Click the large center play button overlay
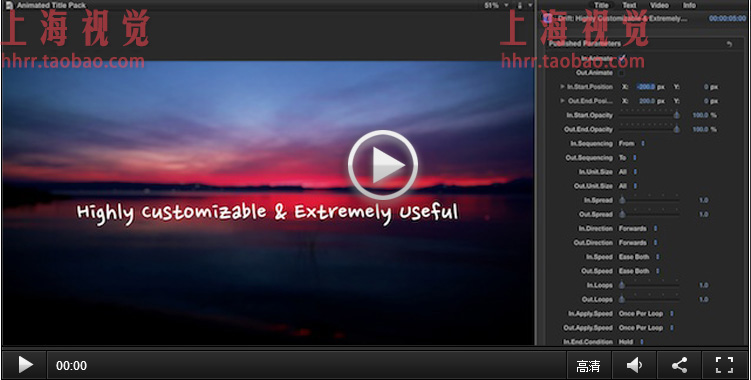 (383, 165)
